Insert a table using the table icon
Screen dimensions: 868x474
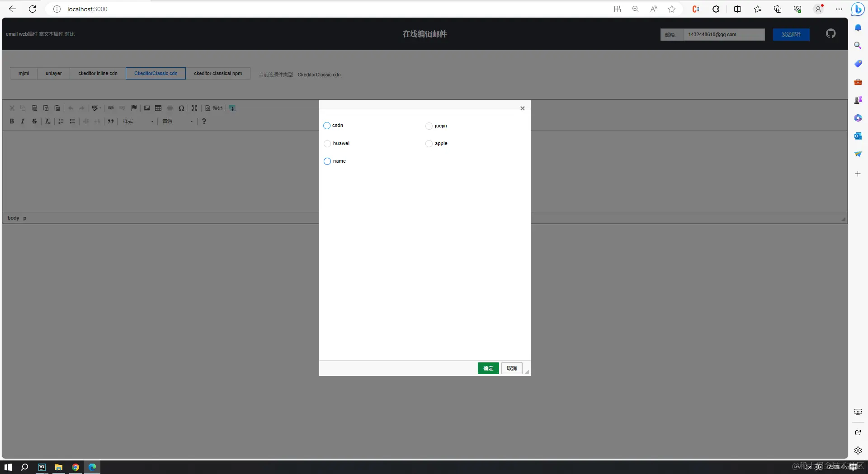click(158, 108)
